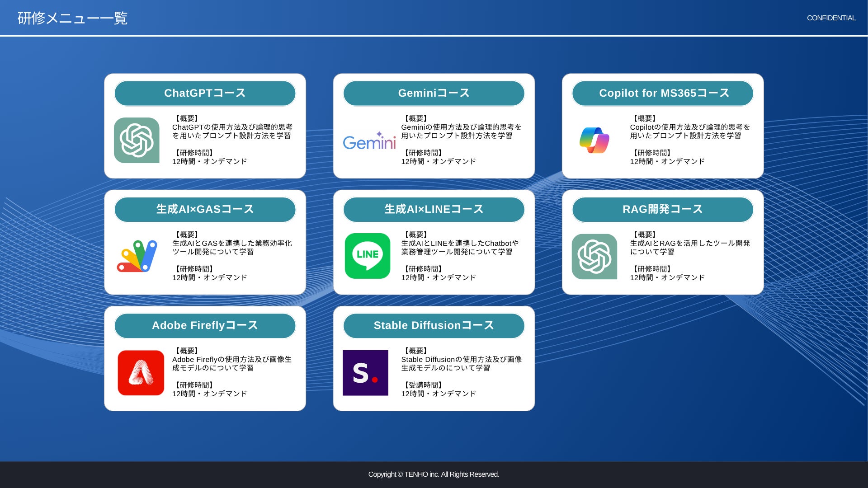Click the ChatGPT logo in ChatGPTコース card
Screen dimensions: 868x488
click(x=137, y=141)
